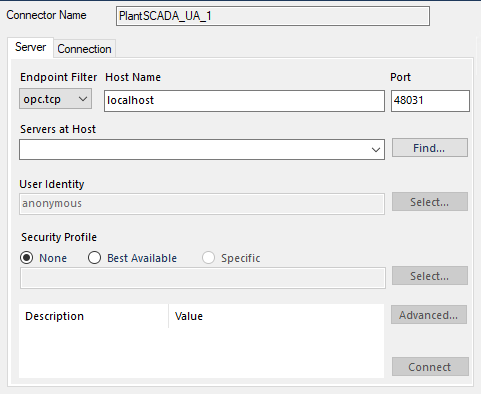
Task: Click Select... button beside User Identity
Action: [x=430, y=202]
